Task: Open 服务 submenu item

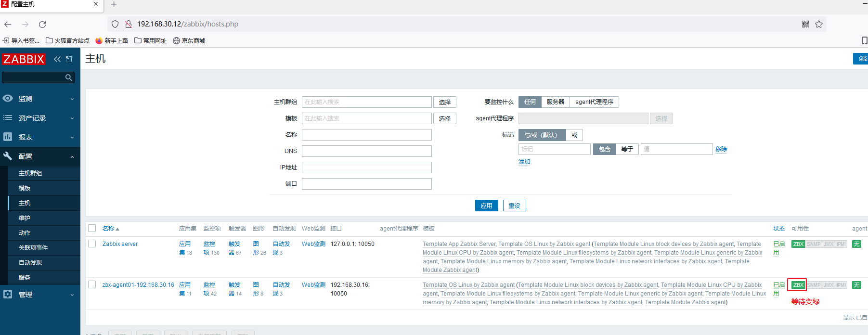Action: [44, 278]
